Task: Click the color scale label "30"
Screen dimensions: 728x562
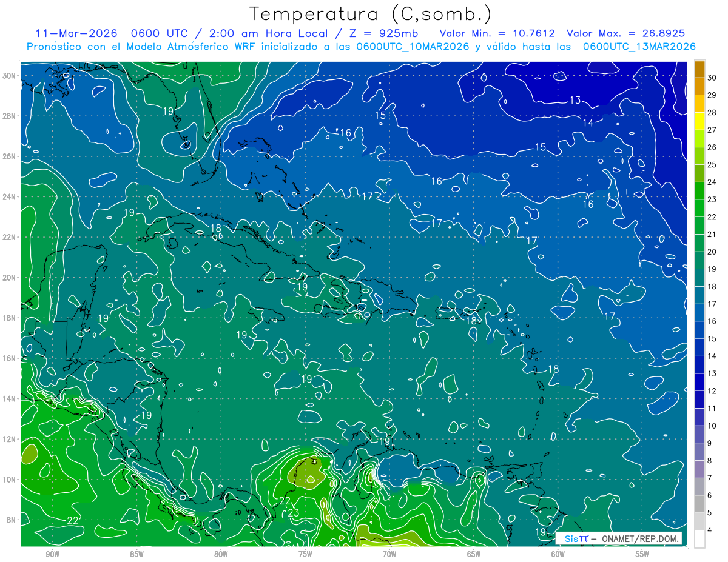Action: [712, 78]
